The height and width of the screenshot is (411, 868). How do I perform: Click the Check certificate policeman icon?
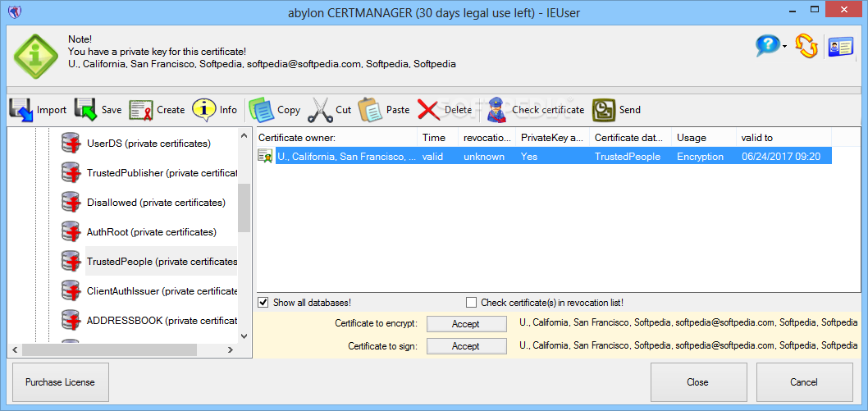tap(497, 110)
